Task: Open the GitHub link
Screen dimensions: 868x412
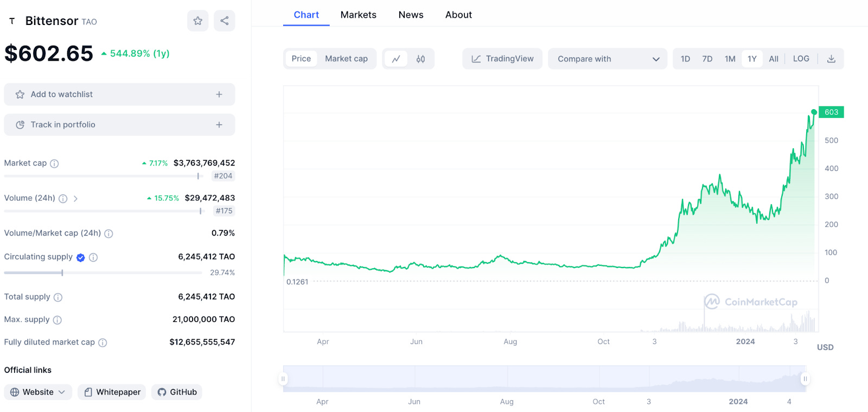Action: (x=177, y=392)
